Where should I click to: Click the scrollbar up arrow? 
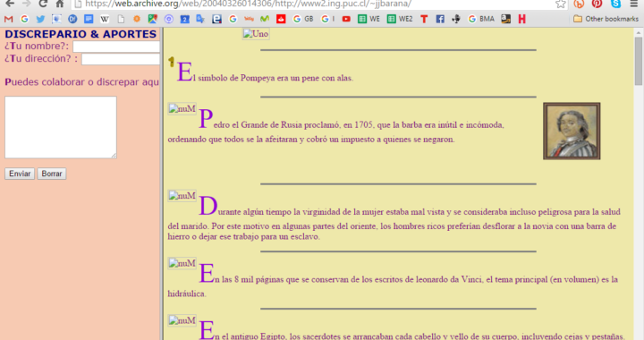click(x=639, y=32)
